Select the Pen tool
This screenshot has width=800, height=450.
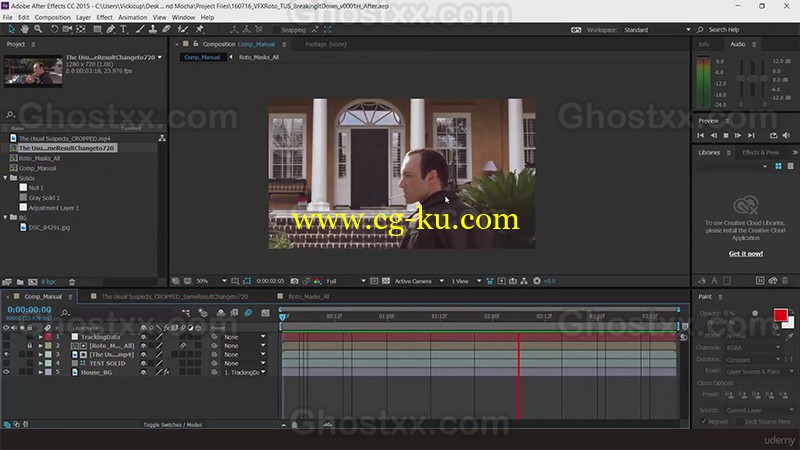pyautogui.click(x=110, y=30)
